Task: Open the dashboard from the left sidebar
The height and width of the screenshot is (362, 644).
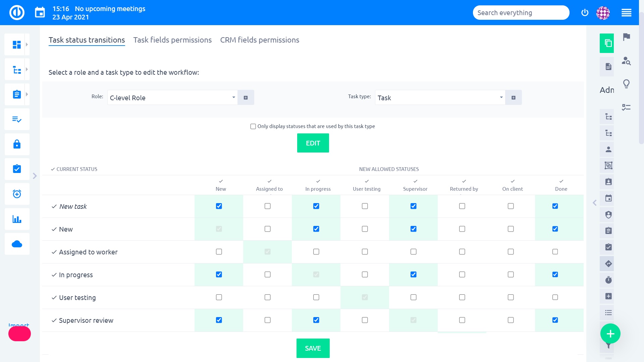Action: (x=17, y=44)
